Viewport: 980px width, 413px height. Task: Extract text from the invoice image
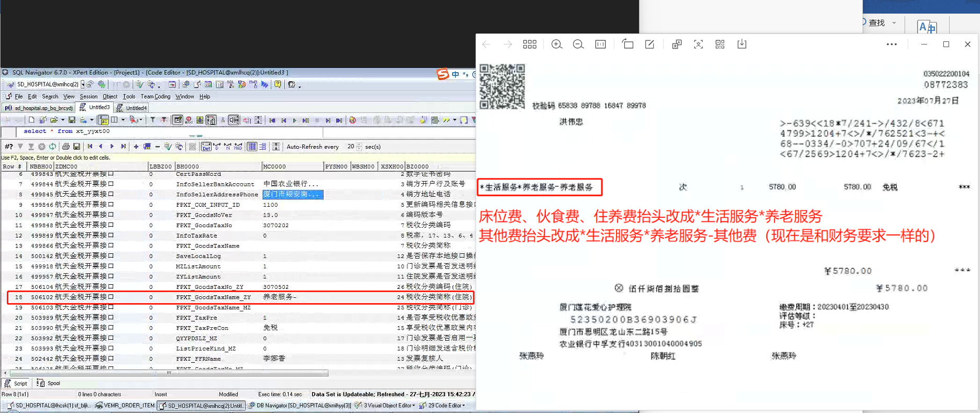pos(698,44)
